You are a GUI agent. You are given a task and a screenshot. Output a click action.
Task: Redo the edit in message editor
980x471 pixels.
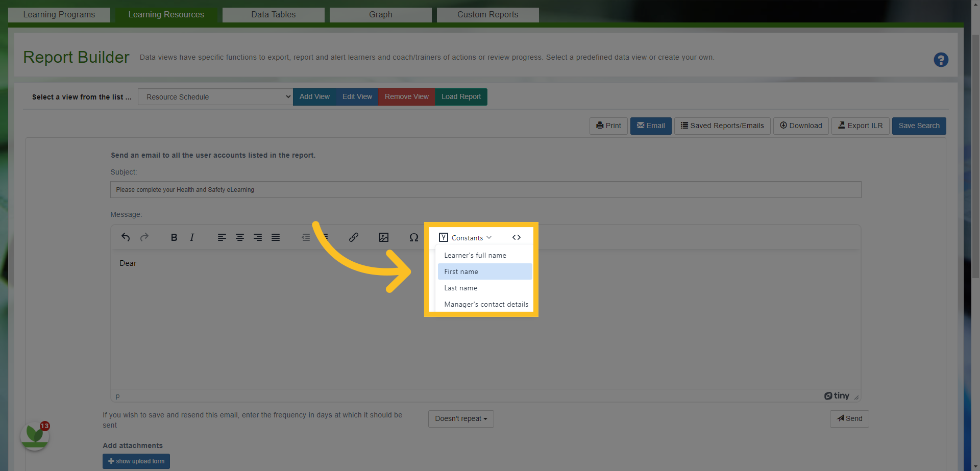pyautogui.click(x=144, y=237)
